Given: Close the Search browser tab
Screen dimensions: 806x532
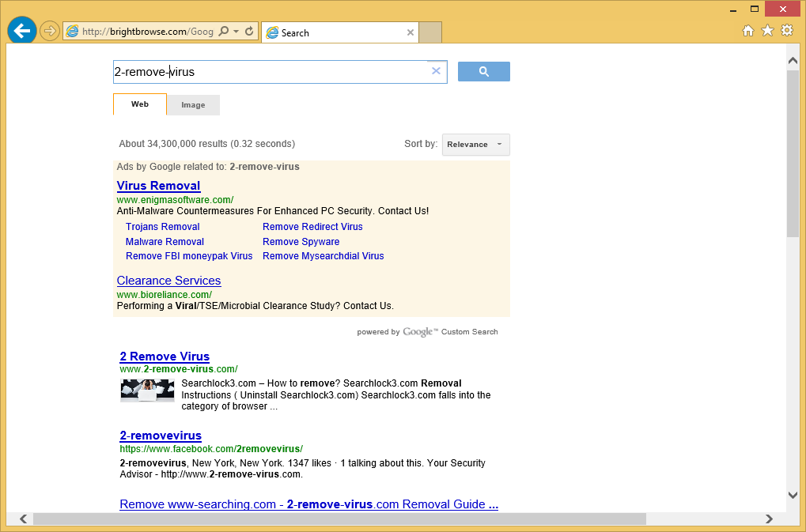Looking at the screenshot, I should tap(410, 33).
